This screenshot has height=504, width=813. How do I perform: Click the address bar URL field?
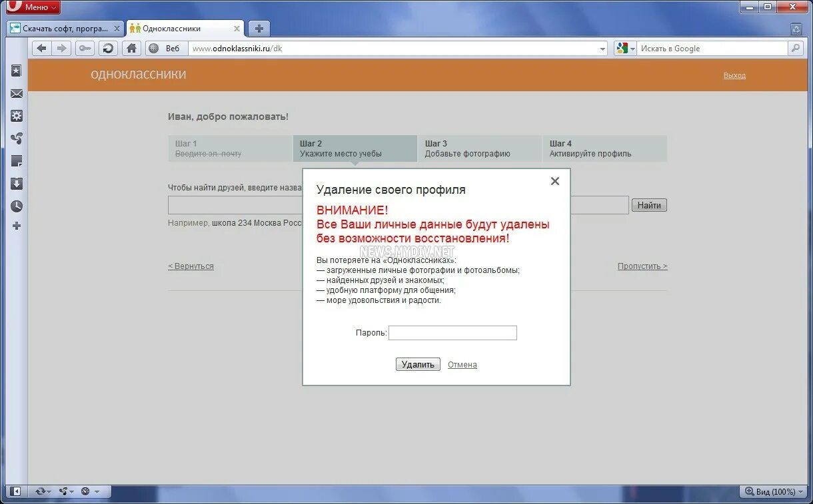pos(393,48)
